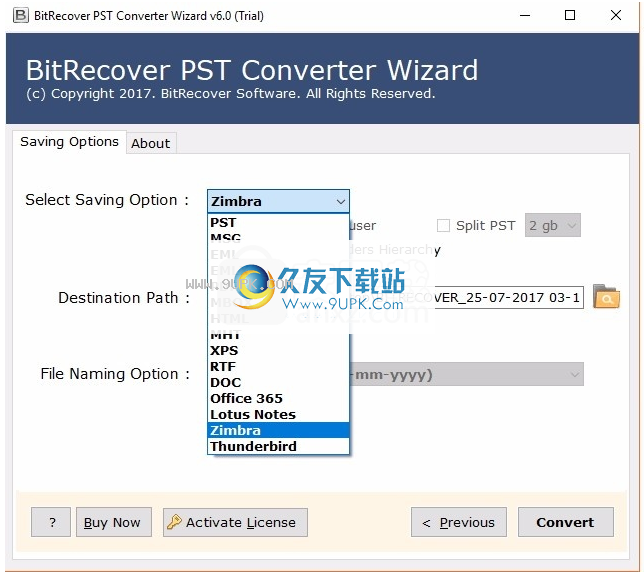Select the highlighted Zimbra list entry
This screenshot has height=574, width=644.
pyautogui.click(x=278, y=430)
